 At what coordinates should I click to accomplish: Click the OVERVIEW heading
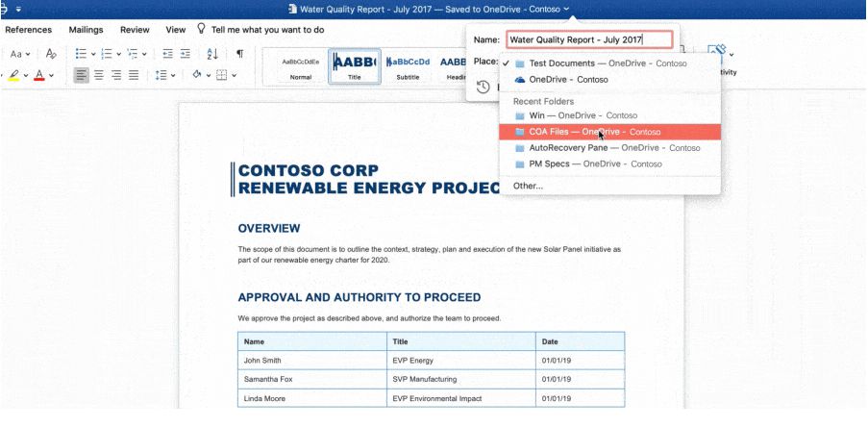pos(269,229)
